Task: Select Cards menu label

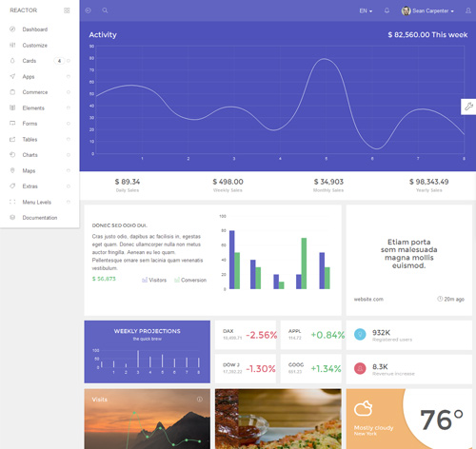Action: click(x=30, y=61)
